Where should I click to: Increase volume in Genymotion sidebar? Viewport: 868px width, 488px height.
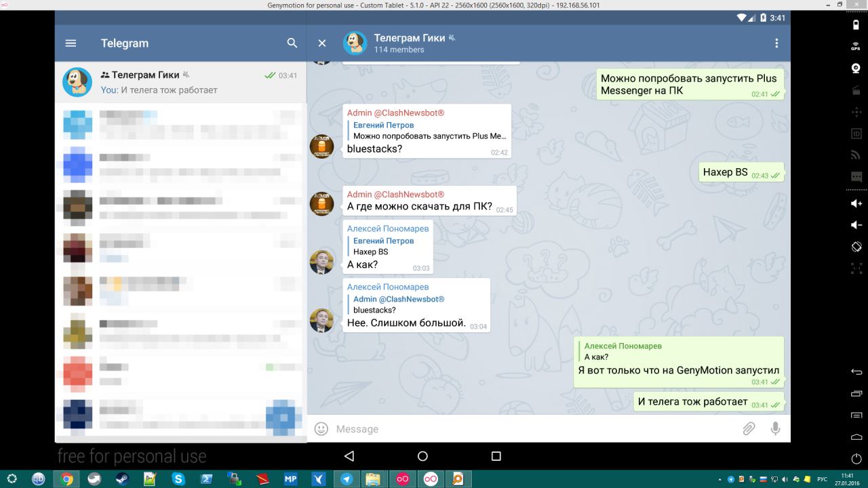(x=856, y=203)
